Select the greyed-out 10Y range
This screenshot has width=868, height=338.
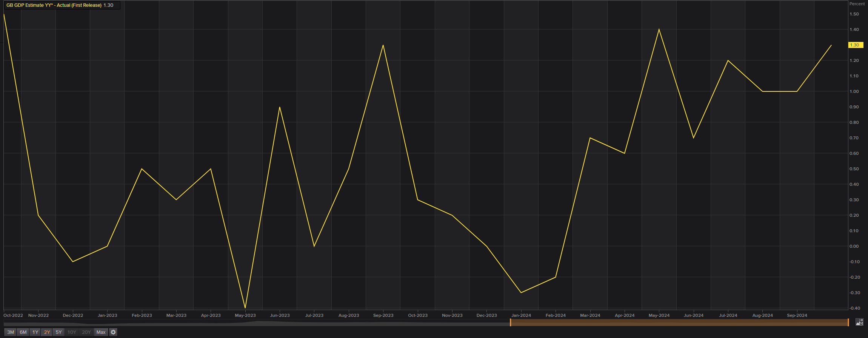click(72, 332)
